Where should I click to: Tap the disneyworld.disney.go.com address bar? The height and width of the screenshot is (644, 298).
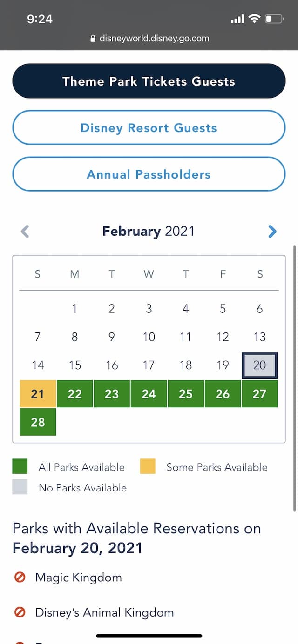click(149, 39)
